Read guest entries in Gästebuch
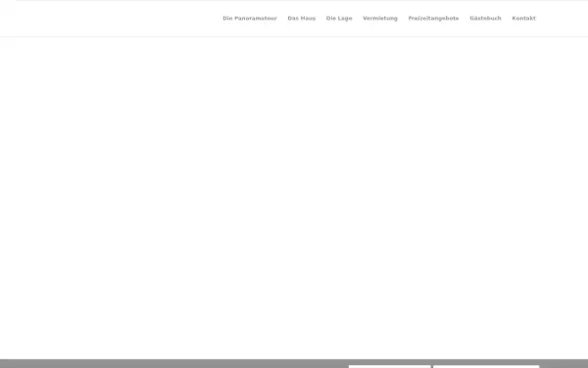Image resolution: width=588 pixels, height=368 pixels. [485, 18]
